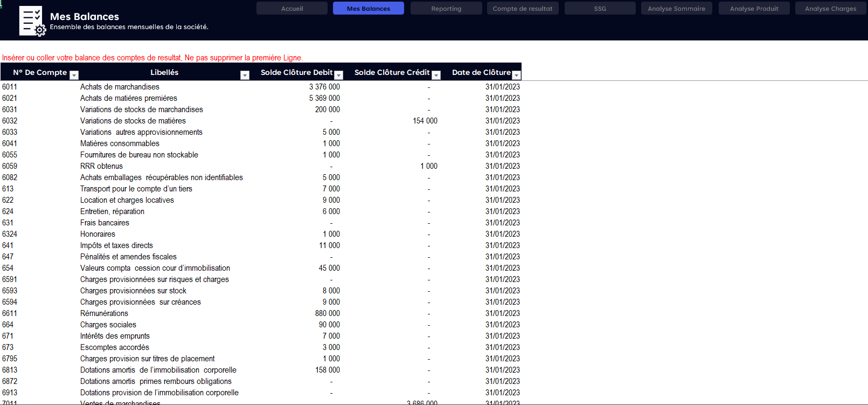Open the Analyse Charges tab
Screen dimensions: 868x405
point(831,9)
